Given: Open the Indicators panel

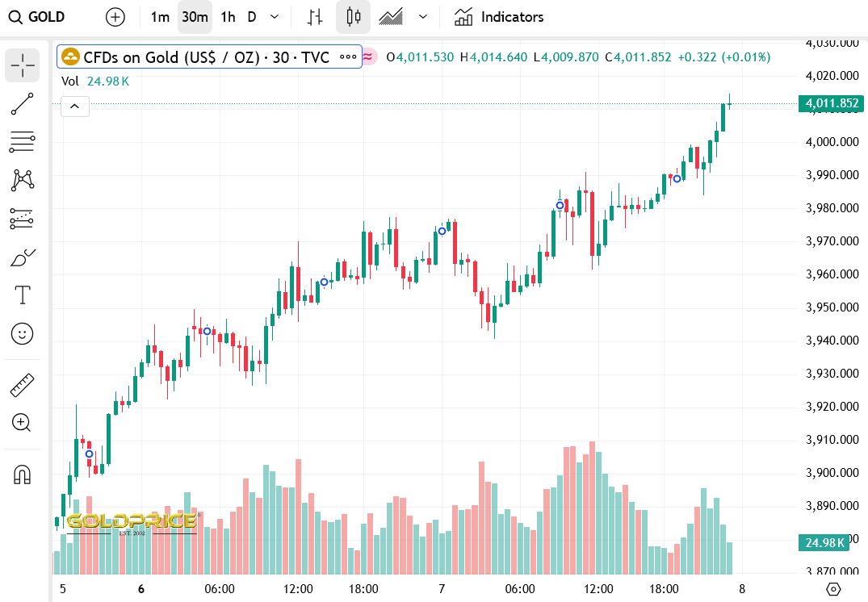Looking at the screenshot, I should [499, 17].
